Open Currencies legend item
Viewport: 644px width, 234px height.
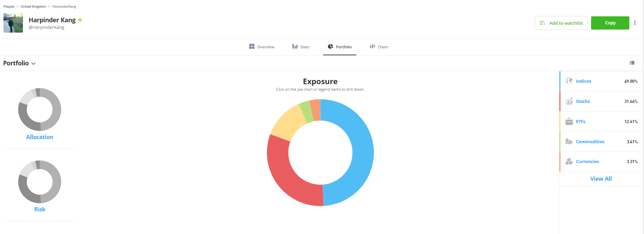(601, 161)
